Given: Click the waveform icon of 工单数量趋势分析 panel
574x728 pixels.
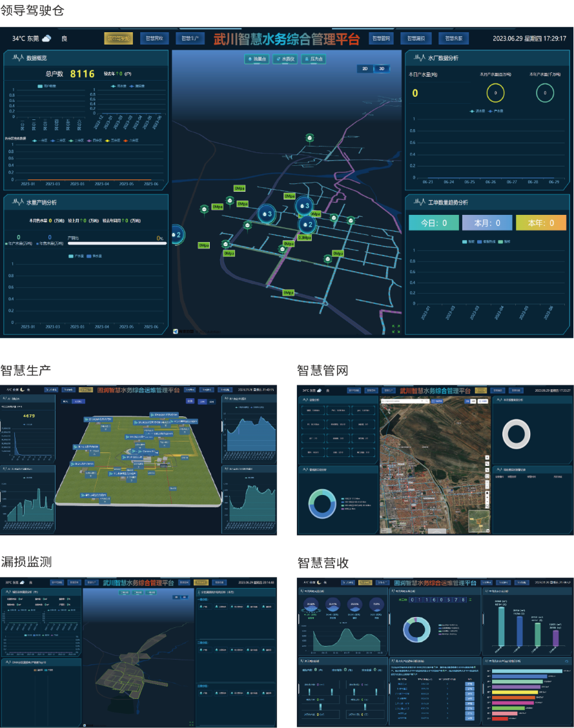Looking at the screenshot, I should click(420, 202).
